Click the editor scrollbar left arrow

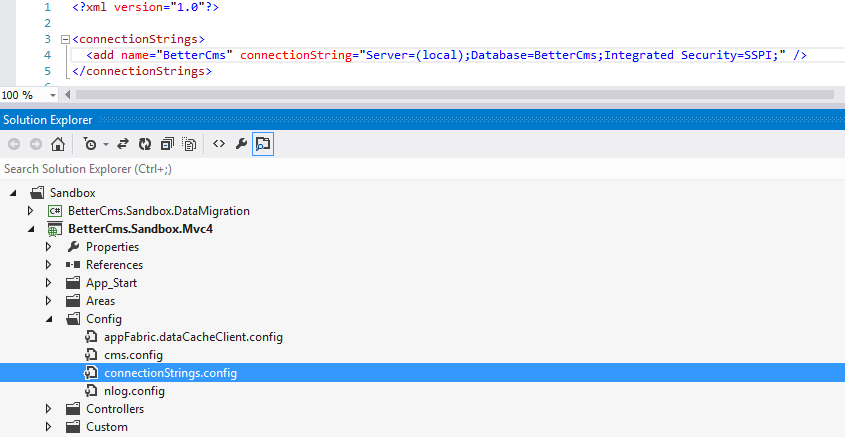pos(67,95)
